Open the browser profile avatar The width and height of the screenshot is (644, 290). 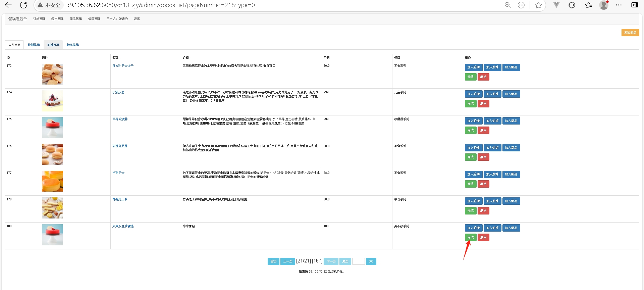(604, 5)
